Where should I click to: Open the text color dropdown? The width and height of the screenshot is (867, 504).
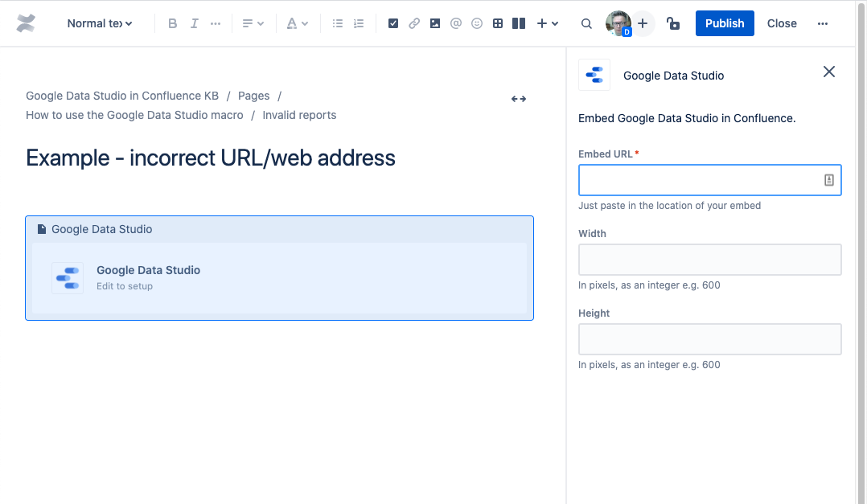tap(298, 23)
